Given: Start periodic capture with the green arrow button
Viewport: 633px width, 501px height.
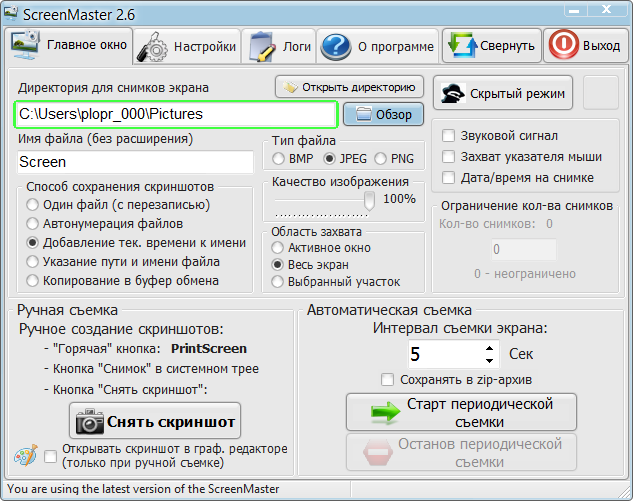Looking at the screenshot, I should pyautogui.click(x=461, y=412).
